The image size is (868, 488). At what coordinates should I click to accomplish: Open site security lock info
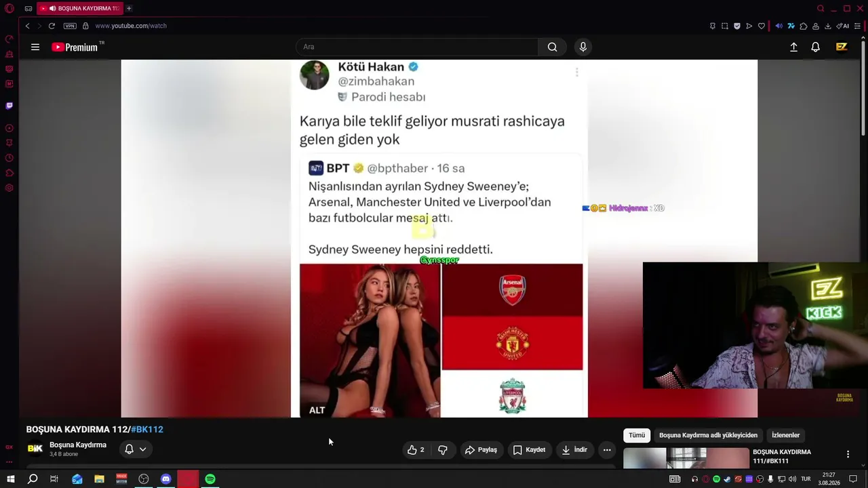click(x=85, y=26)
